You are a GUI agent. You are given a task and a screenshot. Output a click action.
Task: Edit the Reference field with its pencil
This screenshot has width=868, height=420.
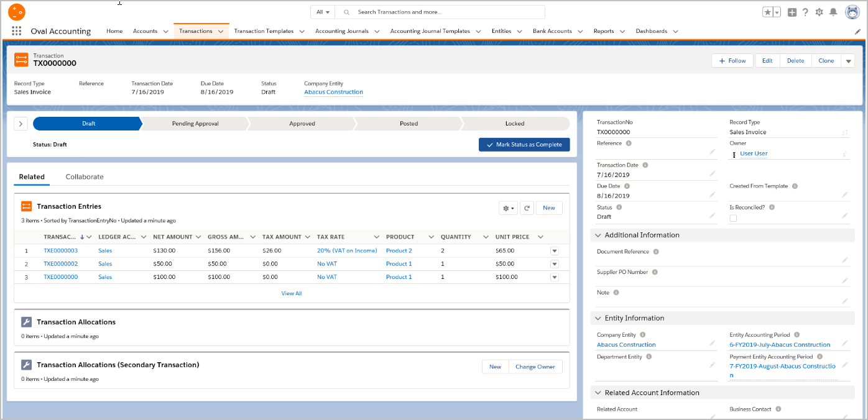pyautogui.click(x=712, y=152)
